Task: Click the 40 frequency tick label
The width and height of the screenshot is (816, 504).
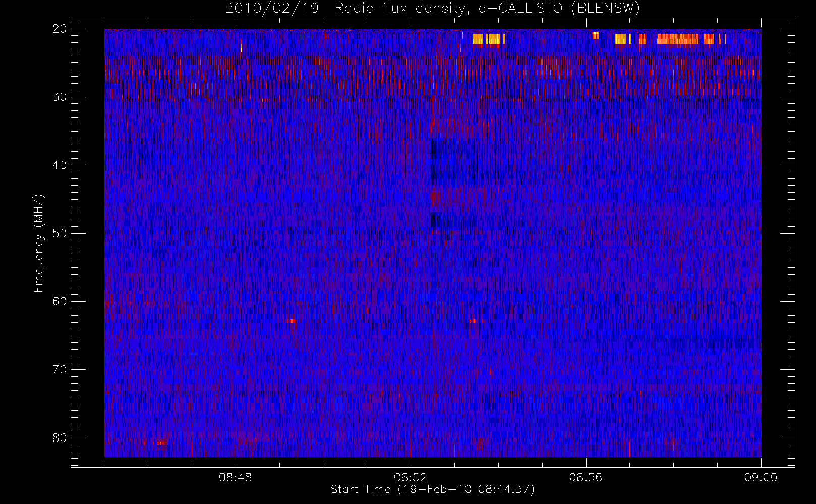Action: 60,165
